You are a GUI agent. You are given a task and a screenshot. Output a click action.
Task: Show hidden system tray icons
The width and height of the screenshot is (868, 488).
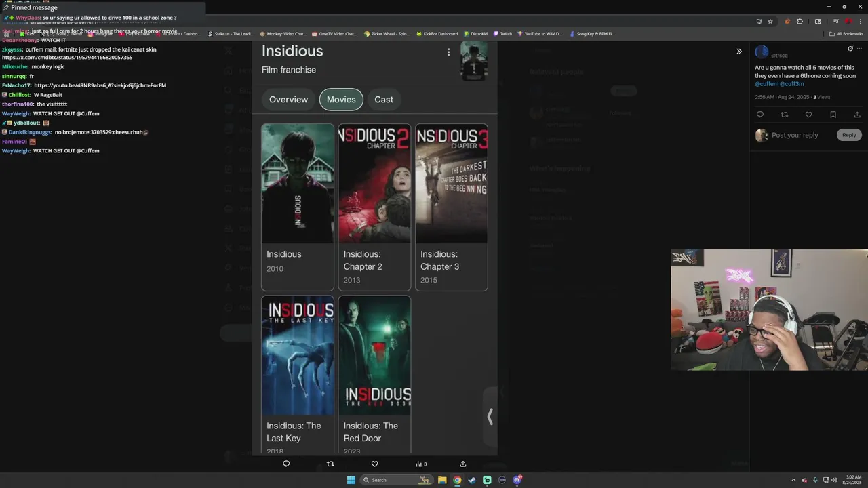(793, 480)
